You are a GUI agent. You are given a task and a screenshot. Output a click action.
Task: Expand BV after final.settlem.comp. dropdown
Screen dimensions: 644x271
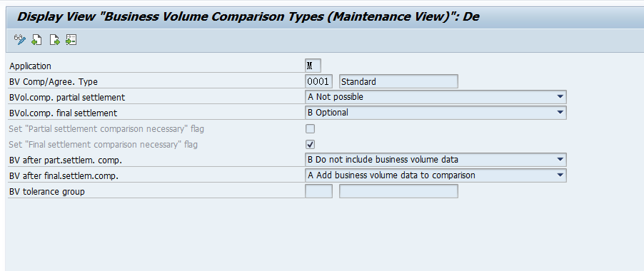tap(436, 175)
